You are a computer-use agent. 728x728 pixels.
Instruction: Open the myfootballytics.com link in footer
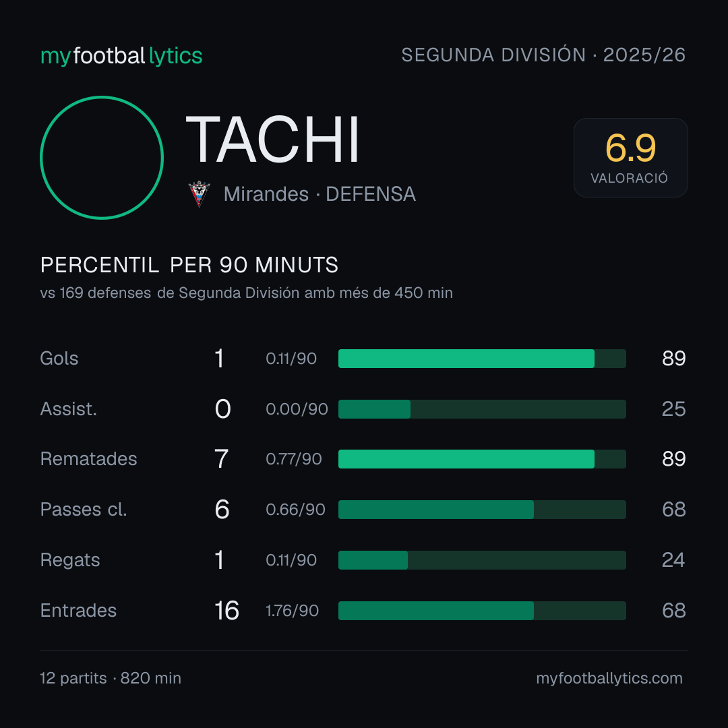coord(609,678)
